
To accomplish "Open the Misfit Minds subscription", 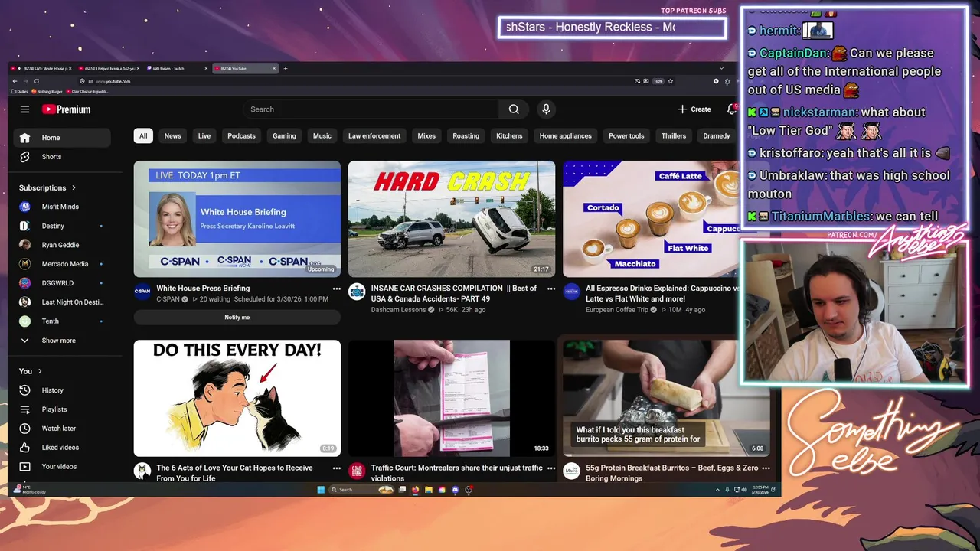I will 63,207.
